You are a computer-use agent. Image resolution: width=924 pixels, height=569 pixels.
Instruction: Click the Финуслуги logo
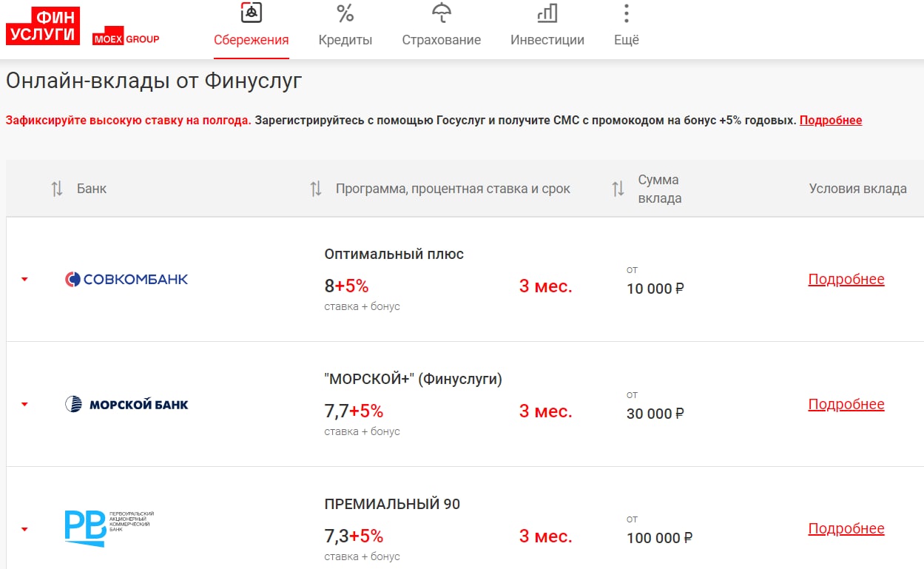pyautogui.click(x=43, y=26)
